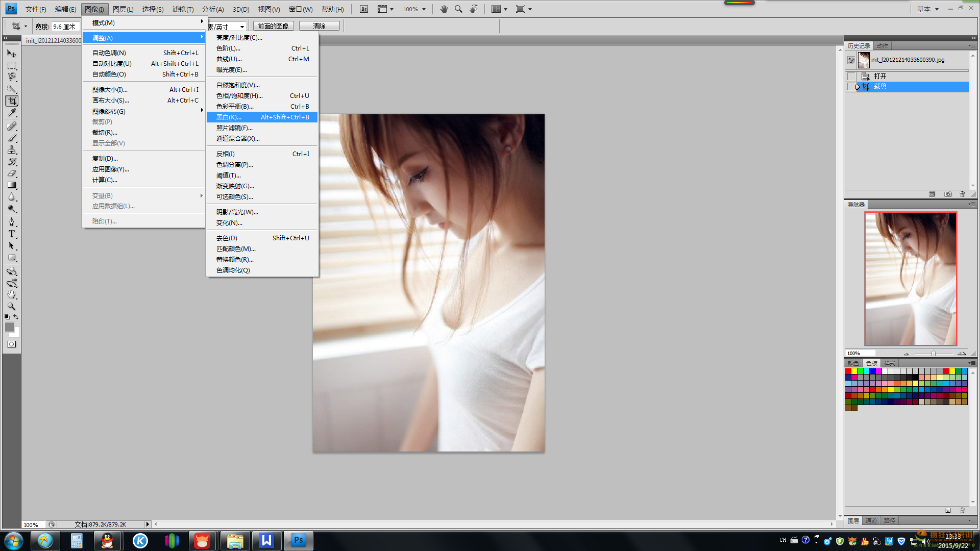Click the 清除 button

319,26
